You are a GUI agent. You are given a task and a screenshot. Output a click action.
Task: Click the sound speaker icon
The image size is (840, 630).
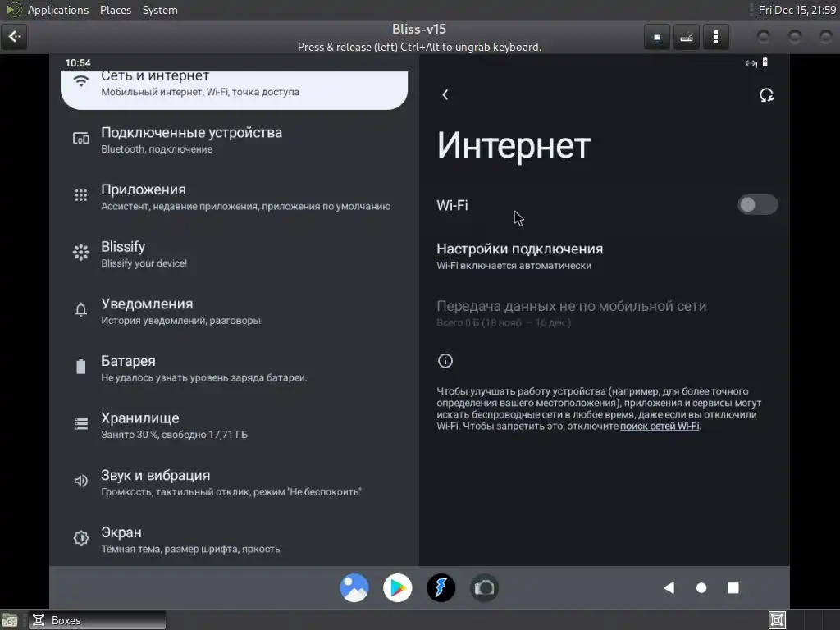81,481
